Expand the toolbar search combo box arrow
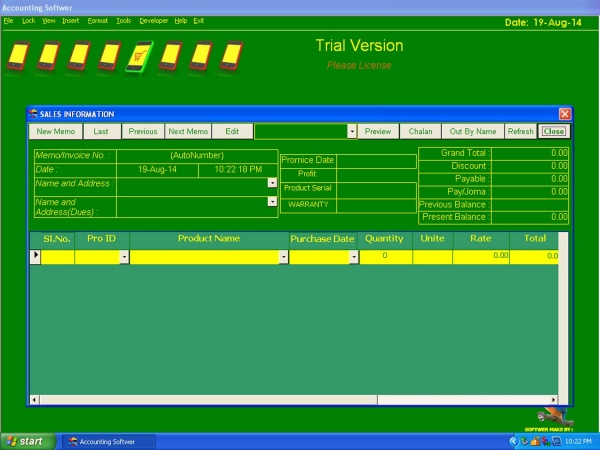Screen dimensions: 600x450 pyautogui.click(x=352, y=131)
